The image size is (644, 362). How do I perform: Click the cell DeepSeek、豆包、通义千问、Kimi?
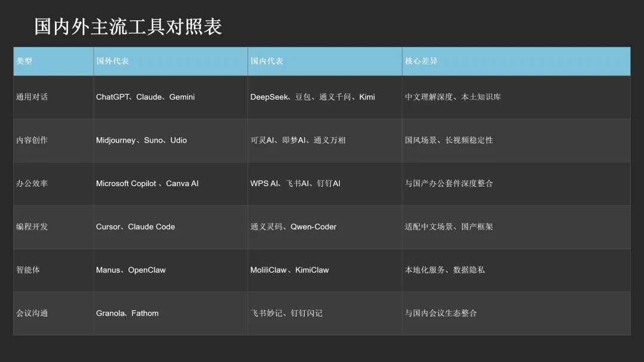coord(325,97)
